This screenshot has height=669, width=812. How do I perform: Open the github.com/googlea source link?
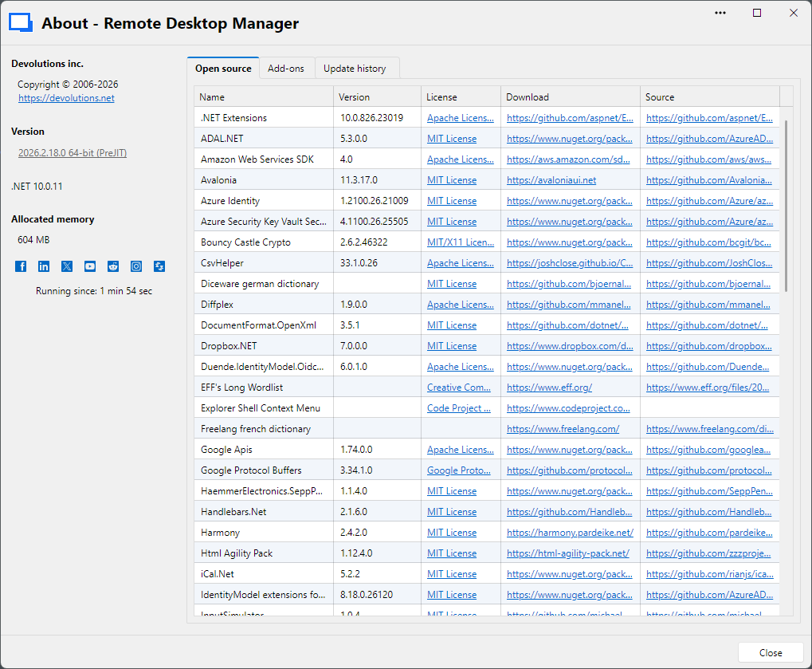click(708, 450)
